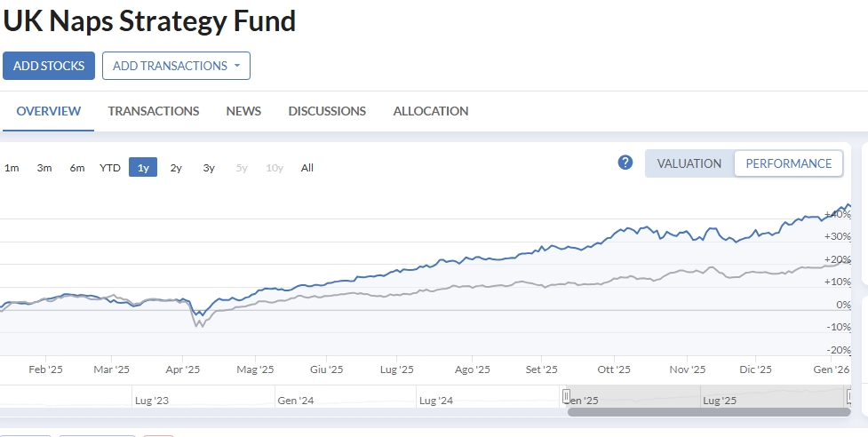Switch to the OVERVIEW tab
Image resolution: width=868 pixels, height=437 pixels.
49,111
